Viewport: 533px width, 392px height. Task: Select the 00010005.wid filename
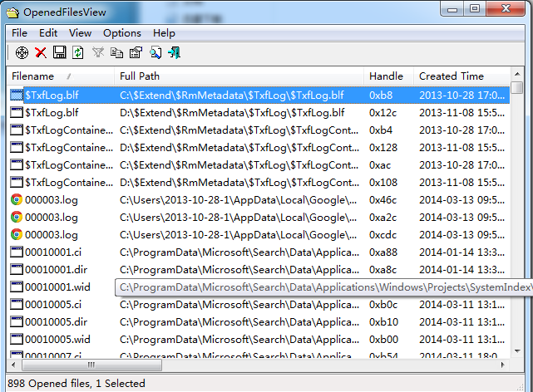(x=57, y=340)
